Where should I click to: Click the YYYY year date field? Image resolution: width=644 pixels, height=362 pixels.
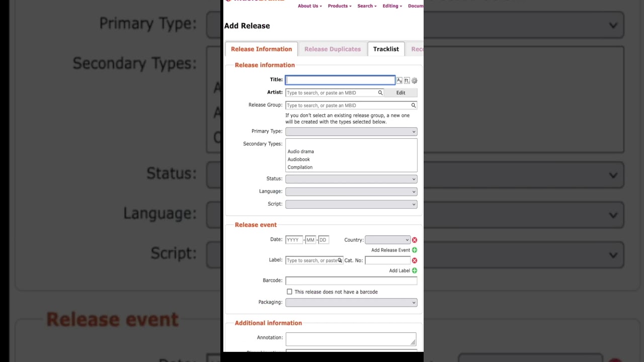[x=294, y=240]
